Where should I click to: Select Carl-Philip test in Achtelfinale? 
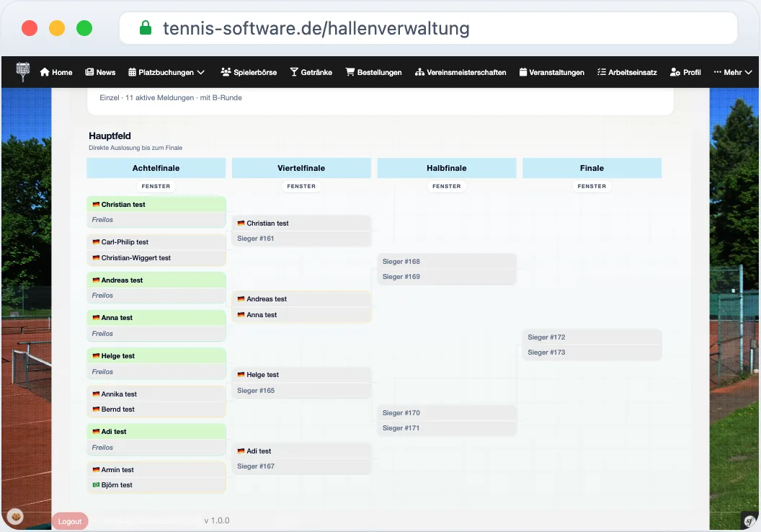point(156,241)
